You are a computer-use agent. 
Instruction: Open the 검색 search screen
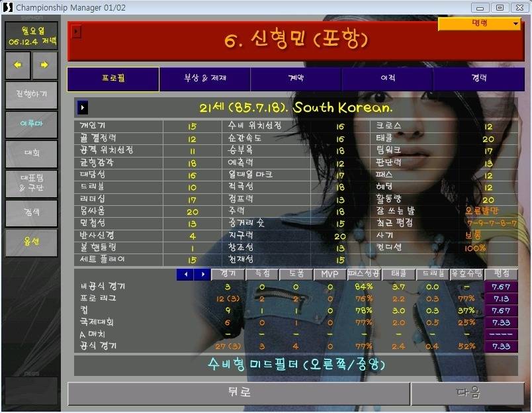click(31, 212)
